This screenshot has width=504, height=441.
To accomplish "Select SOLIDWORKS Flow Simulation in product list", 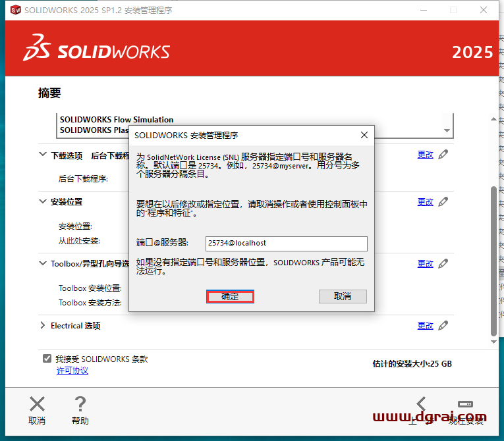I will (x=117, y=120).
